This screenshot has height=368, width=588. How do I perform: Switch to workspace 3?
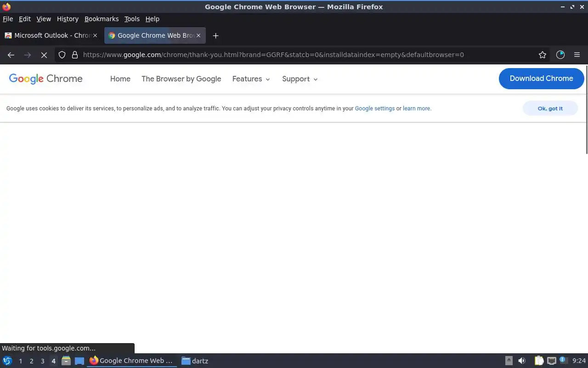tap(42, 361)
